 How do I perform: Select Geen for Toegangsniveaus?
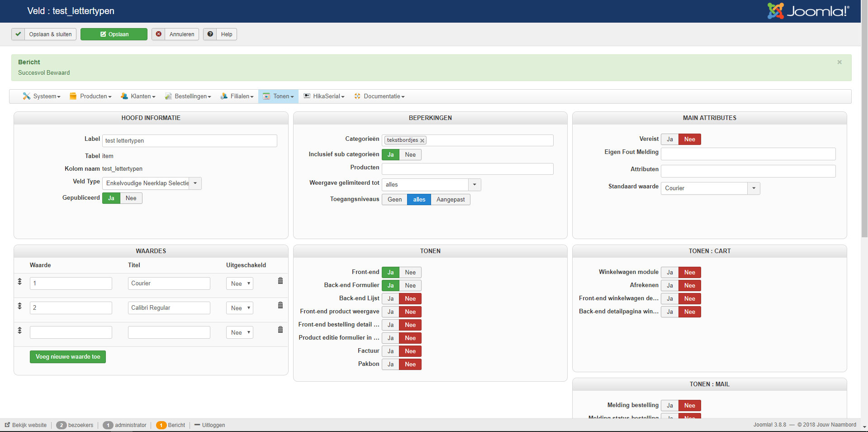point(394,199)
